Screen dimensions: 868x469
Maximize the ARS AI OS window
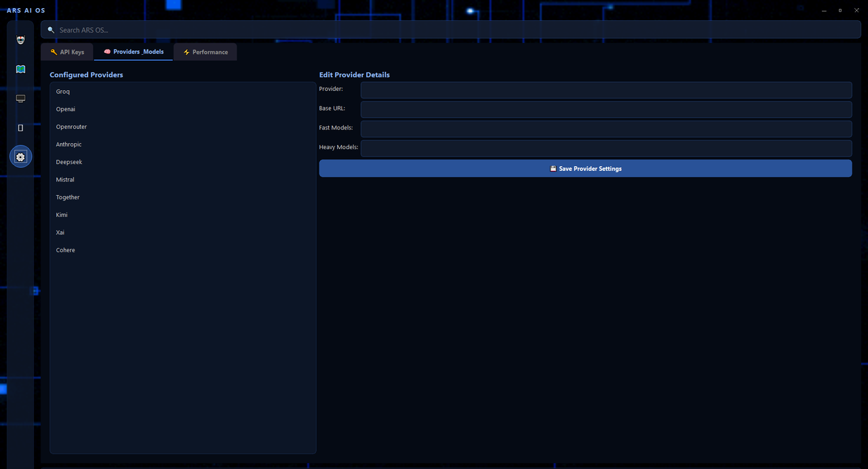[840, 11]
